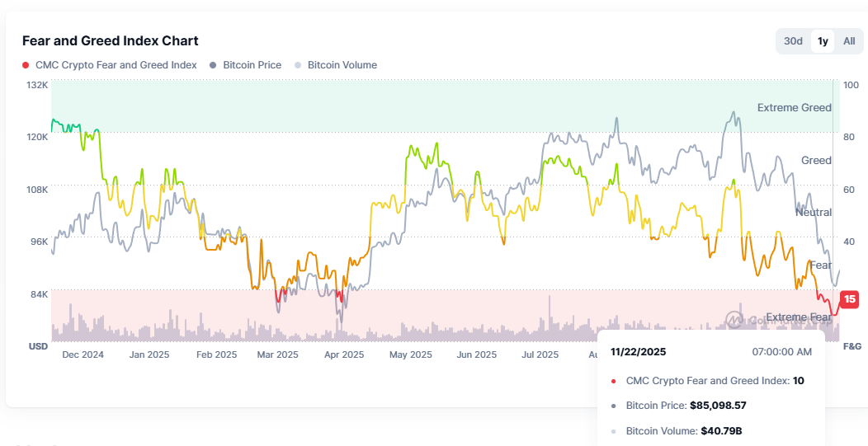The image size is (868, 446).
Task: Switch chart range to 30d
Action: (793, 41)
